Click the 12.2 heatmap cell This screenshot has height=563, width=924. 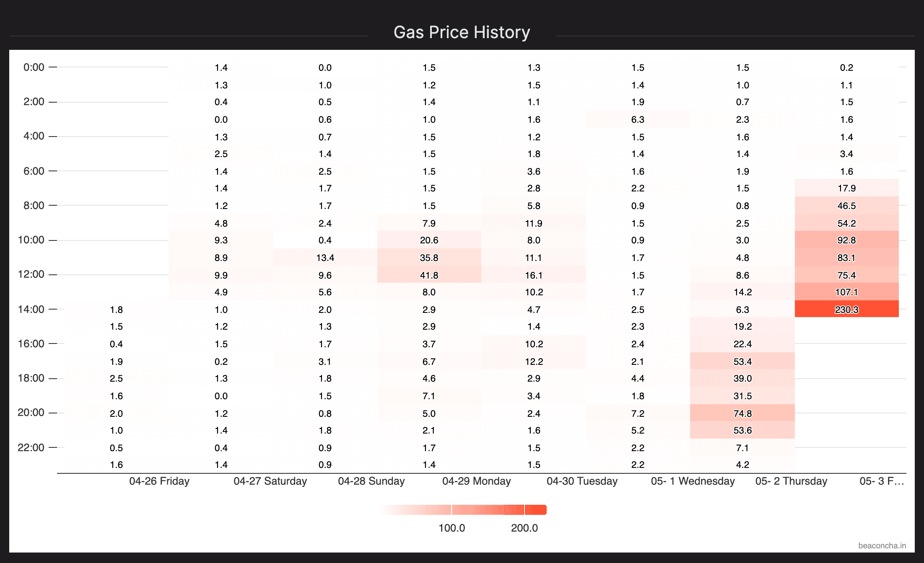pos(534,361)
